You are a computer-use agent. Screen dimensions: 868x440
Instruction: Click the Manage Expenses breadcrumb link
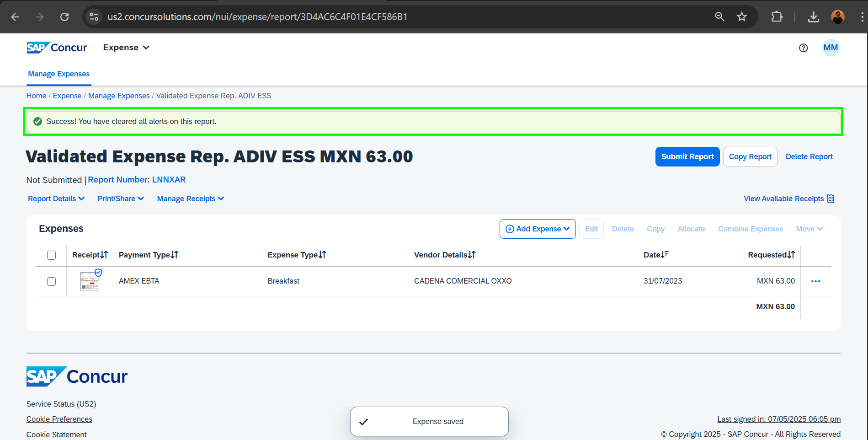click(119, 96)
